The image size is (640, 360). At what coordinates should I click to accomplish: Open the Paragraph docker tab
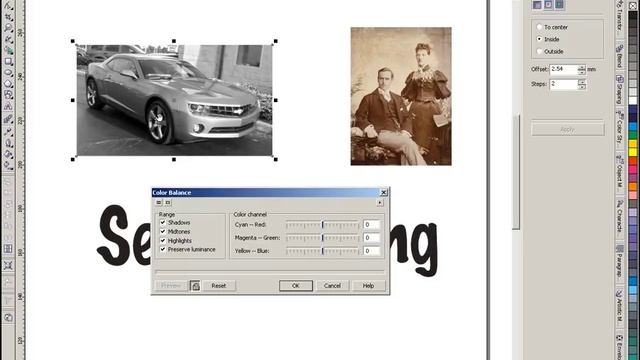[620, 262]
